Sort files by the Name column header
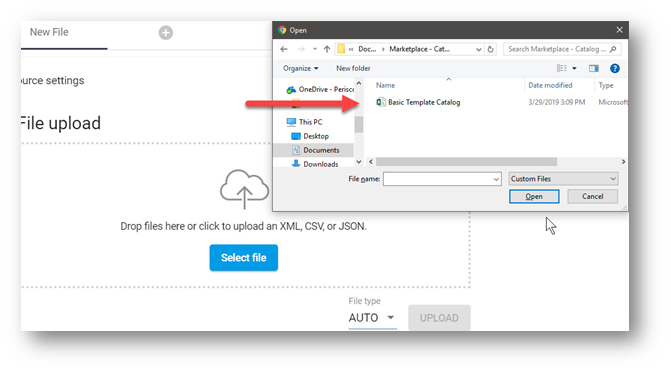Viewport: 671px width, 373px height. pyautogui.click(x=386, y=85)
